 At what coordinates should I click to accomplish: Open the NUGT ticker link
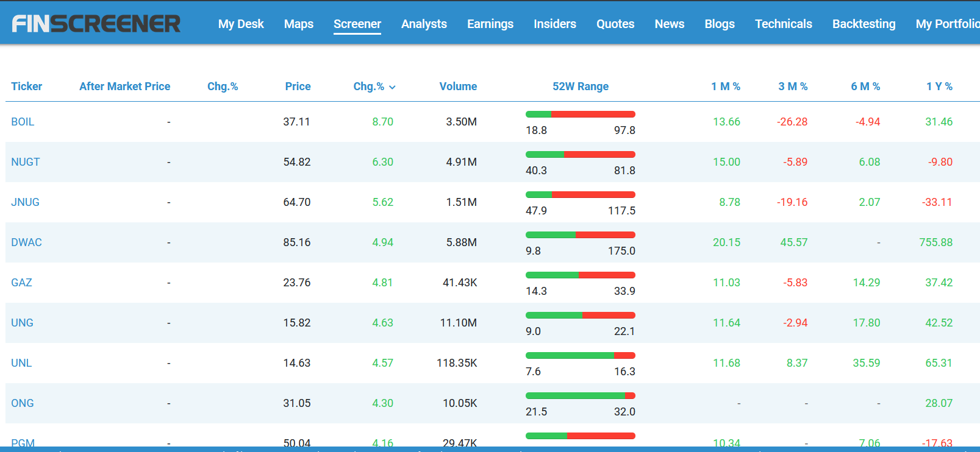point(25,162)
